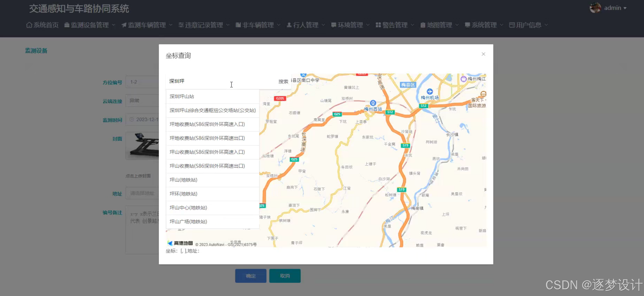Select 坪山中心(地铁站) suggestion
Viewport: 644px width, 296px height.
click(x=188, y=208)
